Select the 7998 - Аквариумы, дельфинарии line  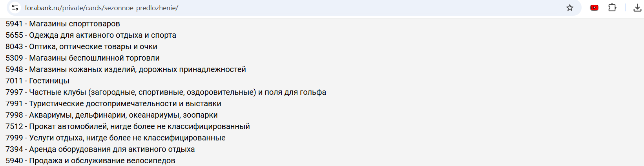click(x=111, y=115)
